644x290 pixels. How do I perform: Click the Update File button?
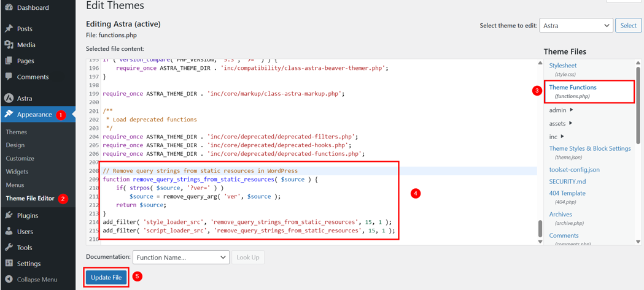coord(106,277)
